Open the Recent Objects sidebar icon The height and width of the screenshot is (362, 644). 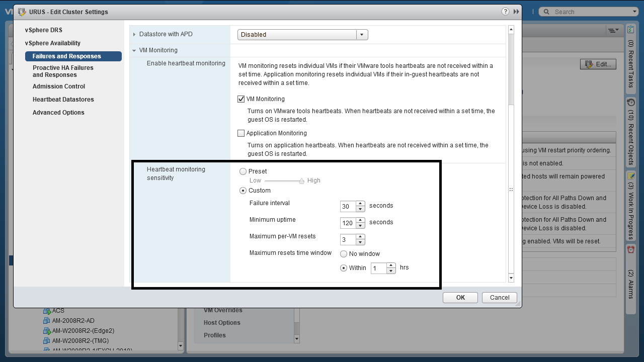[630, 103]
